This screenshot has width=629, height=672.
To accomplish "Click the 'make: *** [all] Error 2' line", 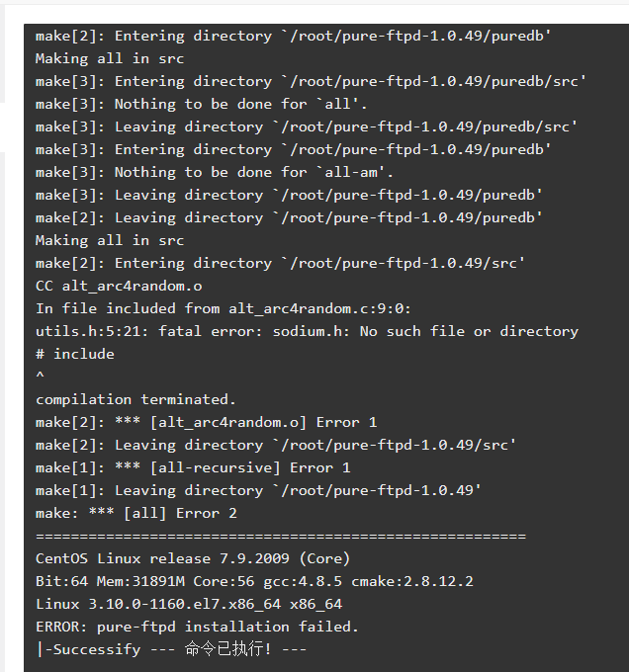I will click(x=136, y=513).
